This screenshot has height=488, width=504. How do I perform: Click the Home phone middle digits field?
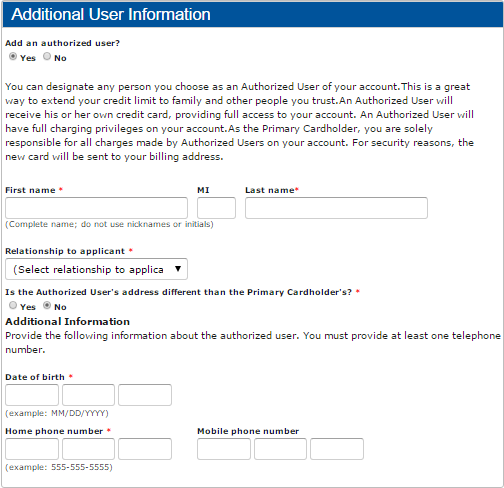(88, 449)
